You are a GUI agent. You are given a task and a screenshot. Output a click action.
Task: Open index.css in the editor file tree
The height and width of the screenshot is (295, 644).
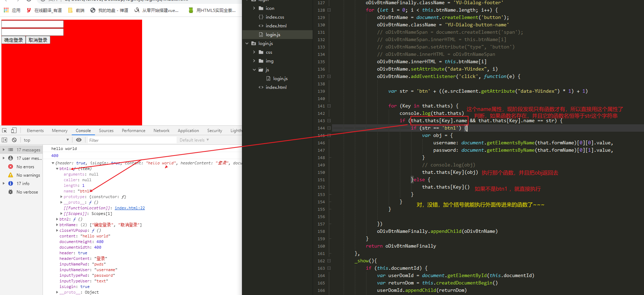[x=275, y=17]
